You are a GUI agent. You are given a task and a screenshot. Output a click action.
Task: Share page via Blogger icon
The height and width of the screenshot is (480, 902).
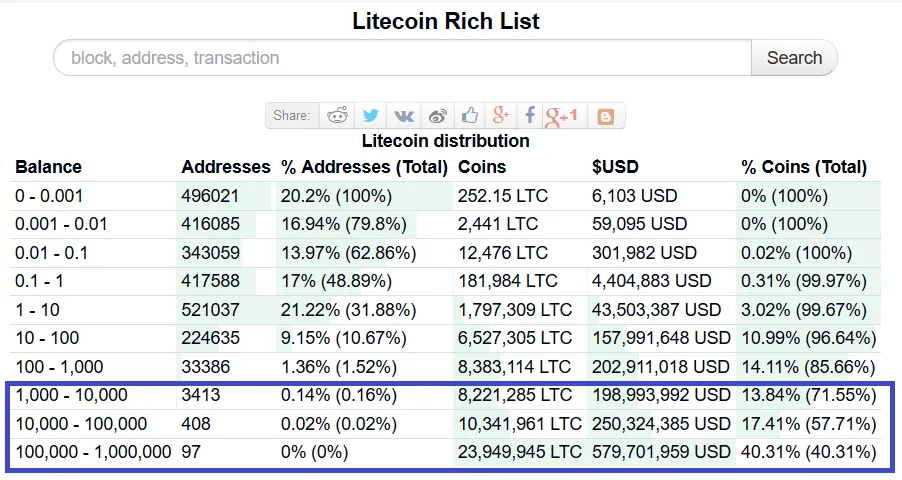(x=605, y=117)
